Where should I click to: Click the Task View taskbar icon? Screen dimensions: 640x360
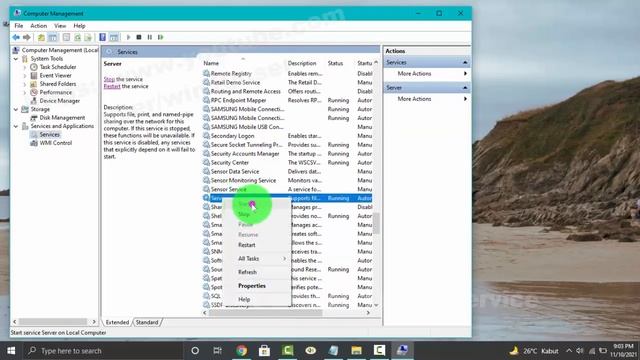[218, 351]
